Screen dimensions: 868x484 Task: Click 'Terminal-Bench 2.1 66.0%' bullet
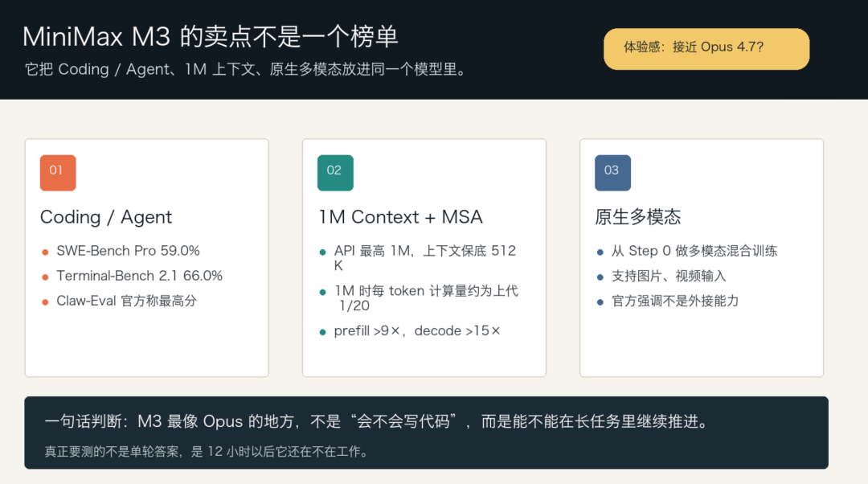140,276
